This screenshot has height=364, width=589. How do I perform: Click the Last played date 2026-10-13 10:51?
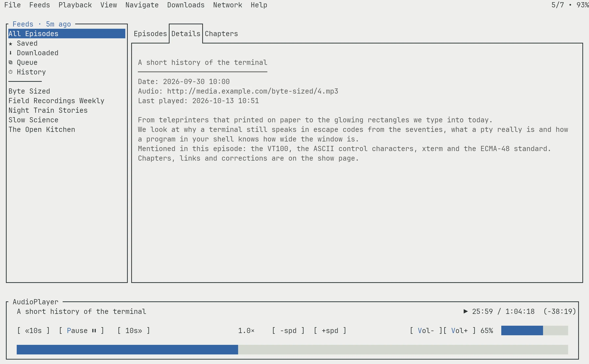[x=226, y=101]
